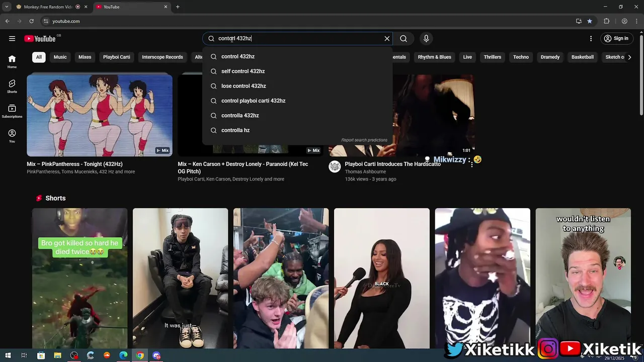Select the Thrillers filter chip

(493, 57)
